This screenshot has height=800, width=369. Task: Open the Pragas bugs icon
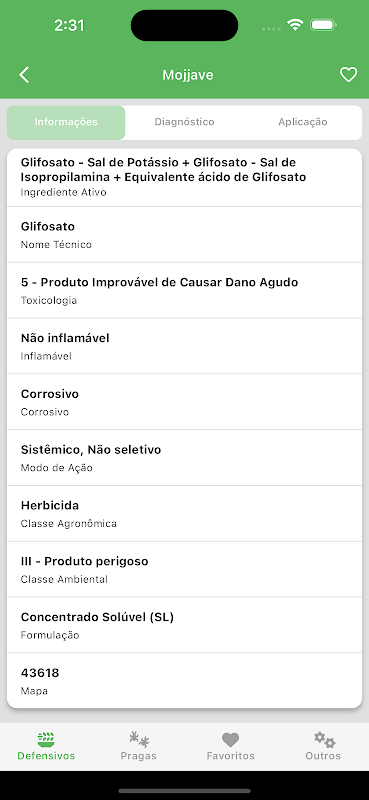(x=138, y=739)
